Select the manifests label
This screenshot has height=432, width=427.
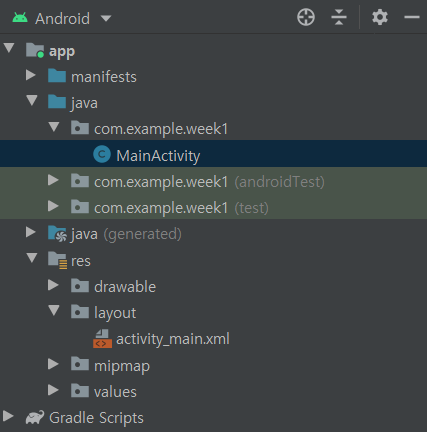click(x=104, y=77)
